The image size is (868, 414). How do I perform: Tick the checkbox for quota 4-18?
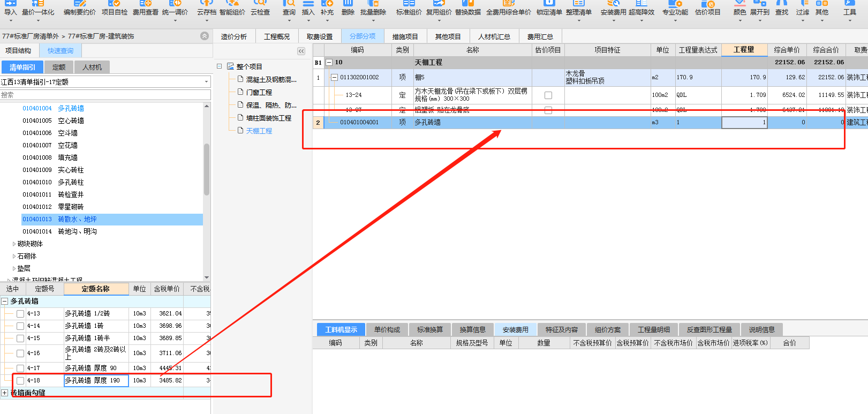20,381
